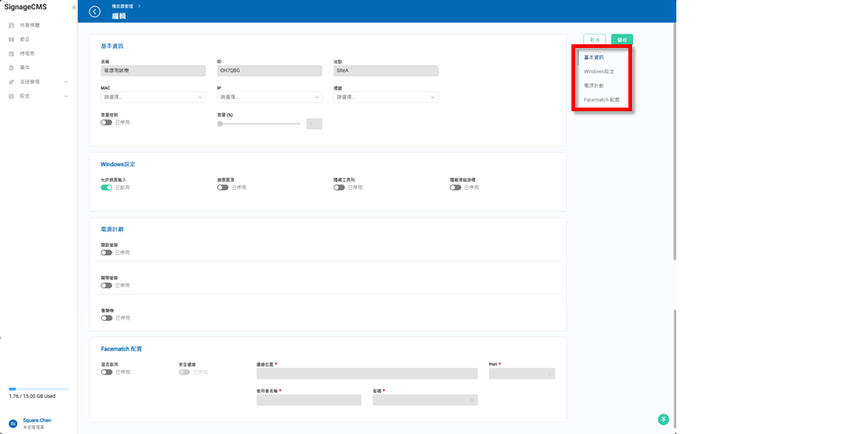Jump to Windows設定 section in anchor menu

(599, 71)
